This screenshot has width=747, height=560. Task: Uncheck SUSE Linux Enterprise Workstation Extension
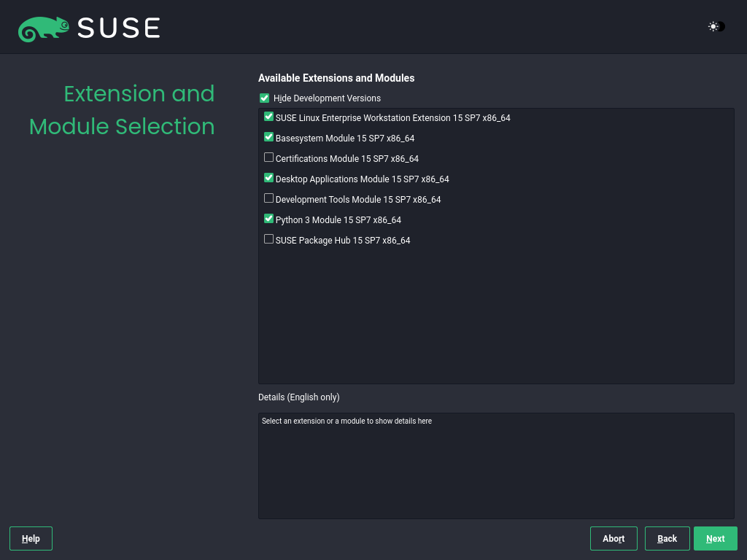[x=268, y=117]
